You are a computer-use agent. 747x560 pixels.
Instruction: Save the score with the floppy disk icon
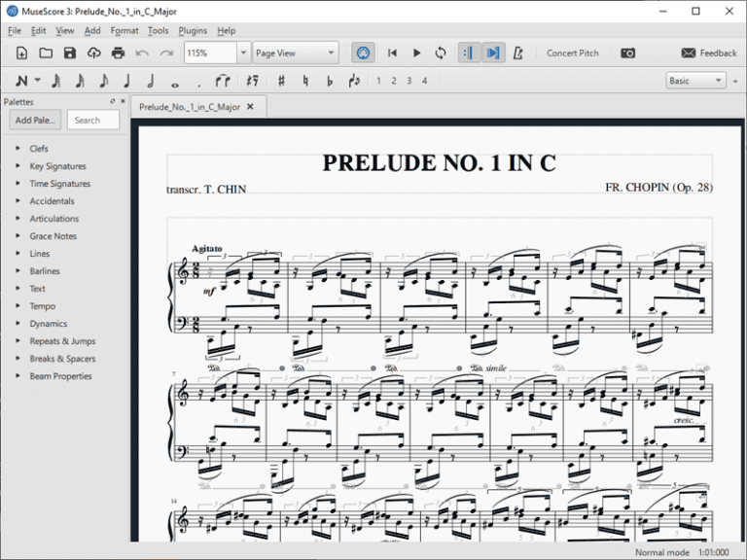click(x=70, y=52)
